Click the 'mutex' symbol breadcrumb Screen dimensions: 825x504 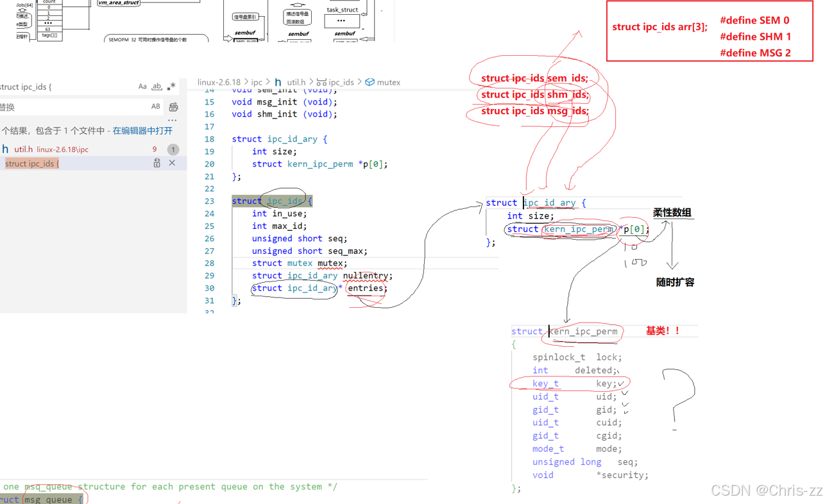(389, 82)
